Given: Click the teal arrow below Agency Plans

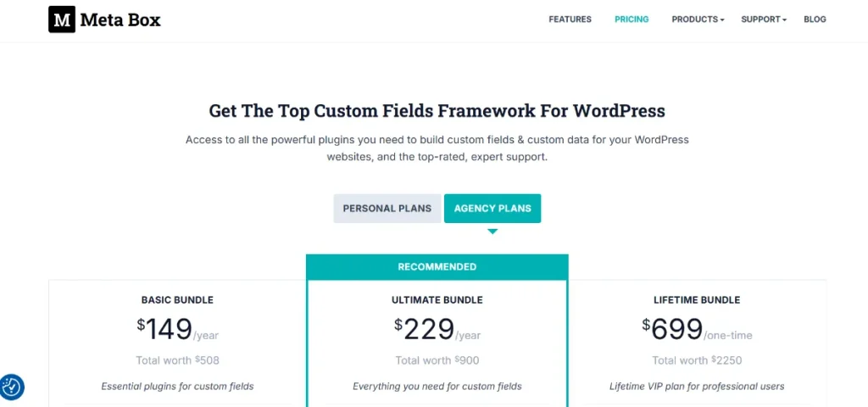Looking at the screenshot, I should pos(492,231).
